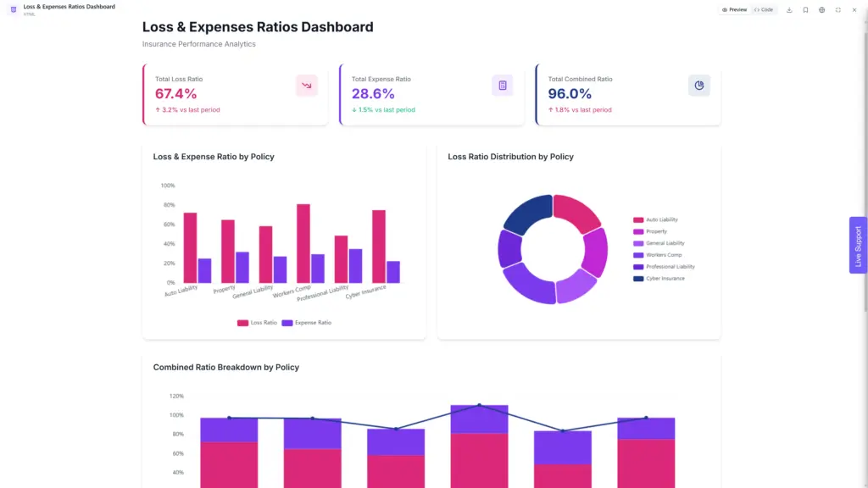
Task: Click the 67.4% loss ratio value
Action: (x=175, y=93)
